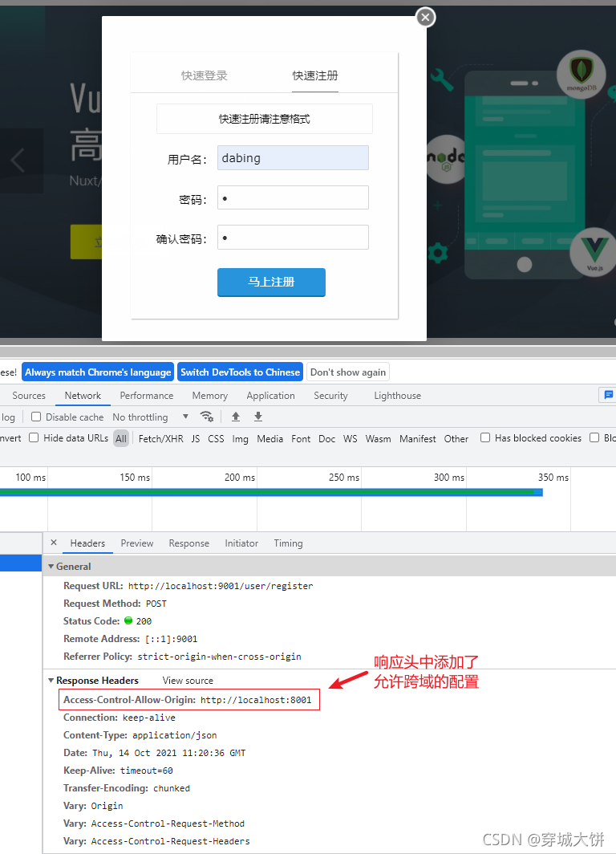The height and width of the screenshot is (854, 616).
Task: Filter requests by Font
Action: click(301, 438)
